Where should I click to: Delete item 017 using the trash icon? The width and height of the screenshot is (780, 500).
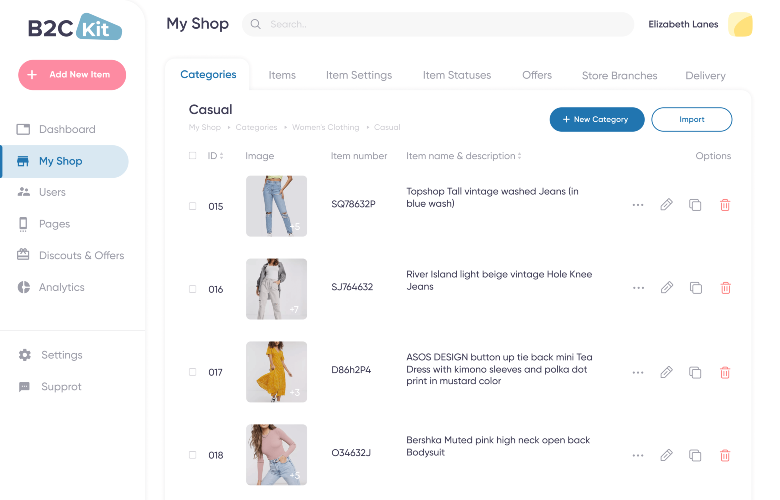click(x=725, y=372)
